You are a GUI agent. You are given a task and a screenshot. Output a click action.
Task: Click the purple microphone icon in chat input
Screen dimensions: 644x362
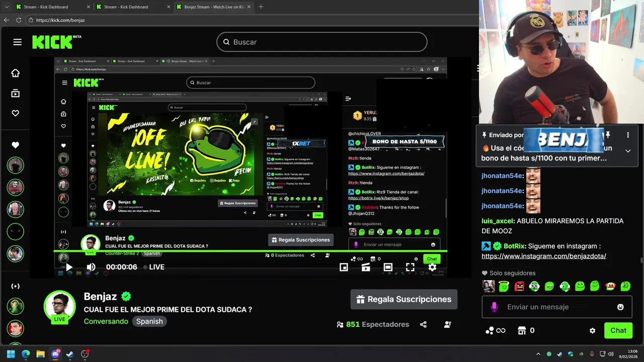(x=494, y=307)
